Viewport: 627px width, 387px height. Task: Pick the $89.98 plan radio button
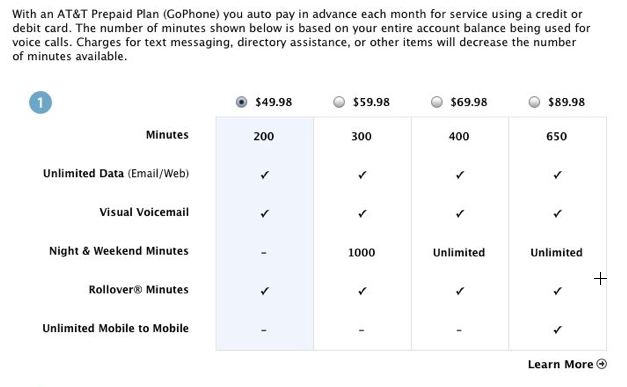(x=534, y=102)
